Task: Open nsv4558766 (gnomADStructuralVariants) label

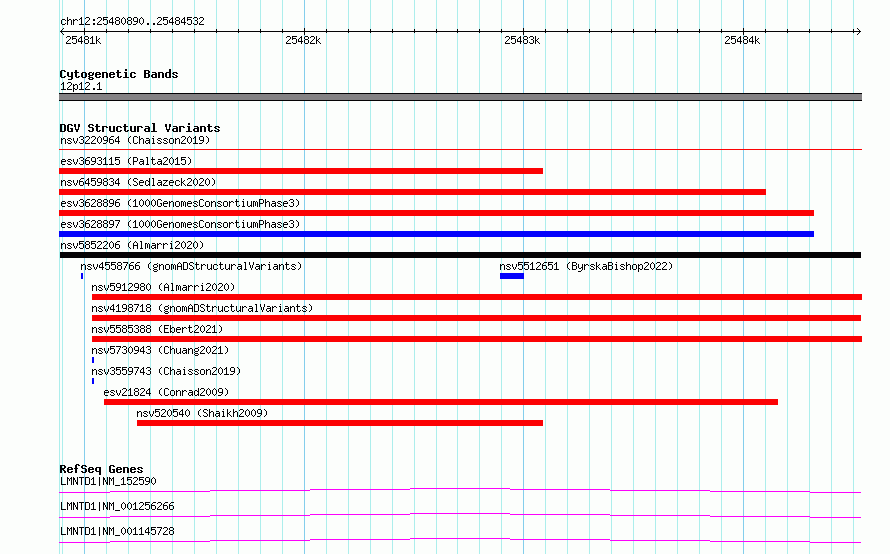Action: tap(191, 266)
